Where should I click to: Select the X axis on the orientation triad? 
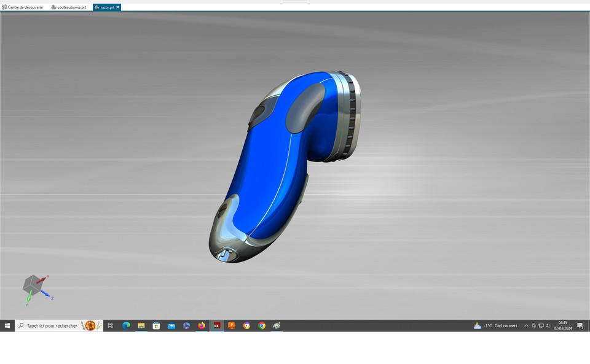click(41, 280)
